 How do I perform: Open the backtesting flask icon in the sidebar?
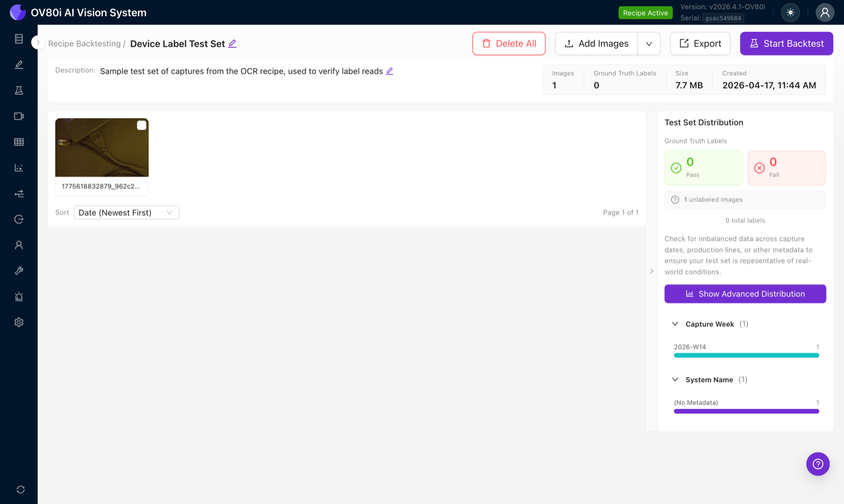point(19,90)
